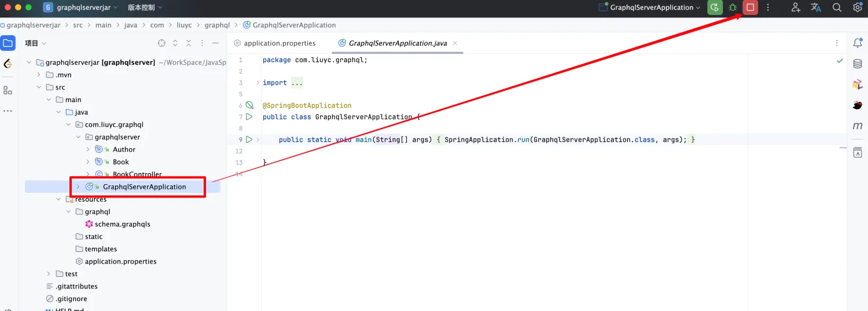Open the colorful cube plugin tool window

pos(858,85)
